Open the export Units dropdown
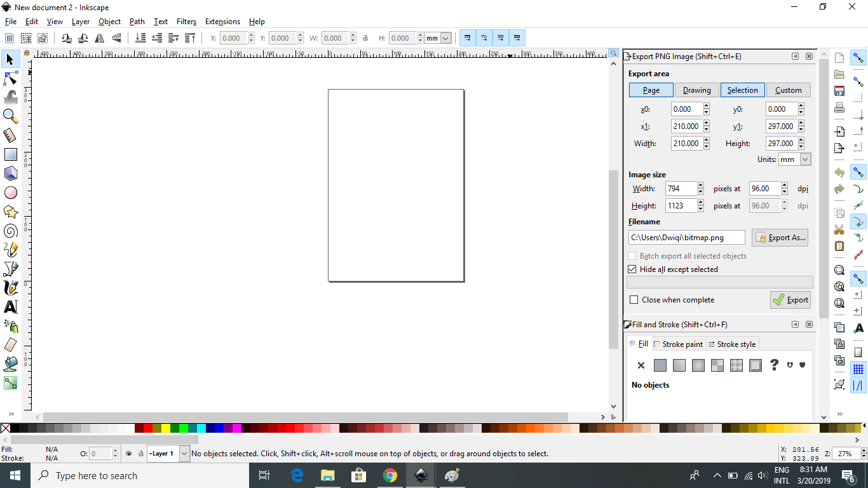Viewport: 868px width, 488px height. coord(805,159)
